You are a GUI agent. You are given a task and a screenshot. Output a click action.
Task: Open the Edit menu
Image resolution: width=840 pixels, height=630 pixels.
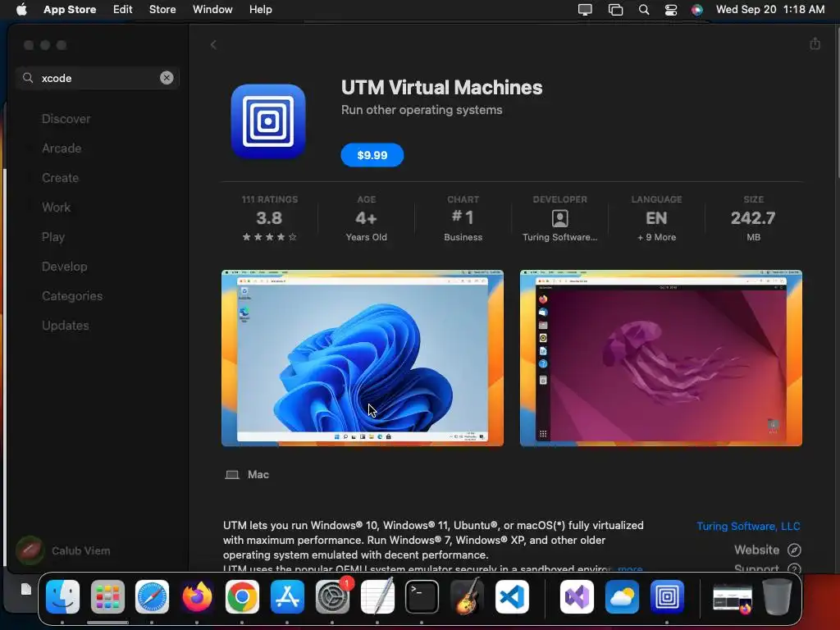click(123, 10)
